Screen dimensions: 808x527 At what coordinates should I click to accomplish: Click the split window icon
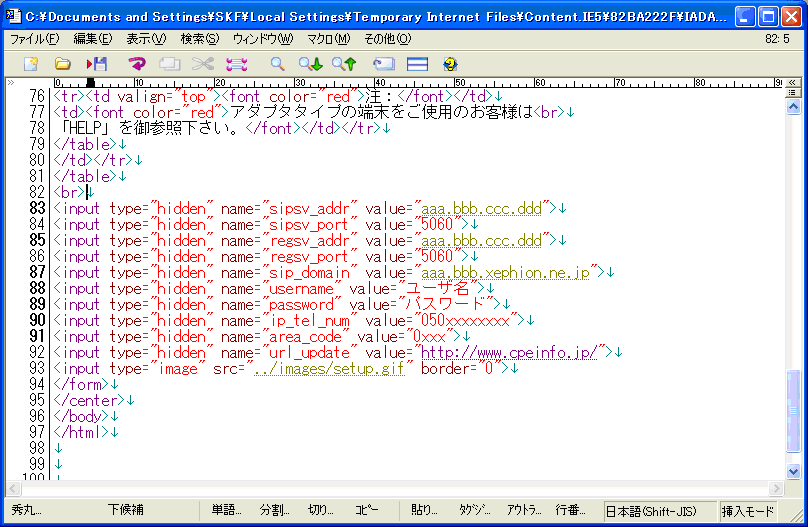coord(417,64)
